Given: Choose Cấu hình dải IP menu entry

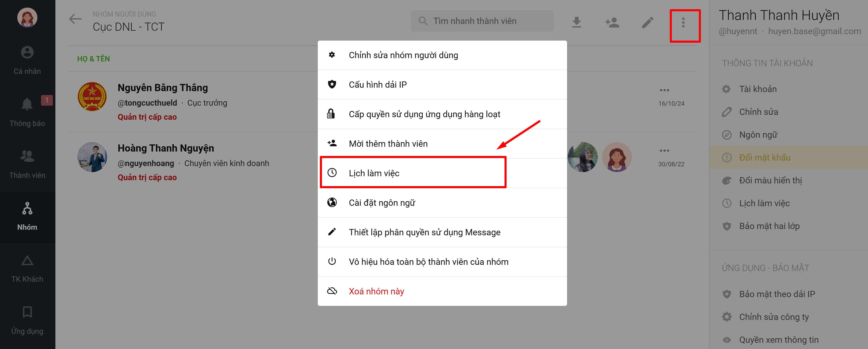Looking at the screenshot, I should pos(377,84).
